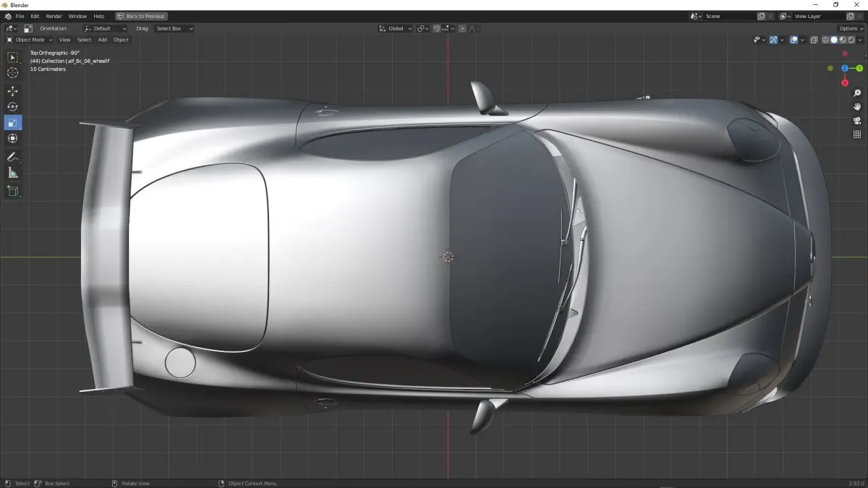Toggle viewport overlays
The image size is (868, 488).
click(793, 40)
